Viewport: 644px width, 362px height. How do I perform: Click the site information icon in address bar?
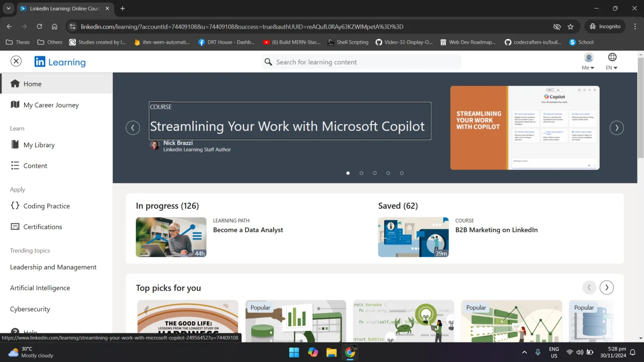[72, 27]
